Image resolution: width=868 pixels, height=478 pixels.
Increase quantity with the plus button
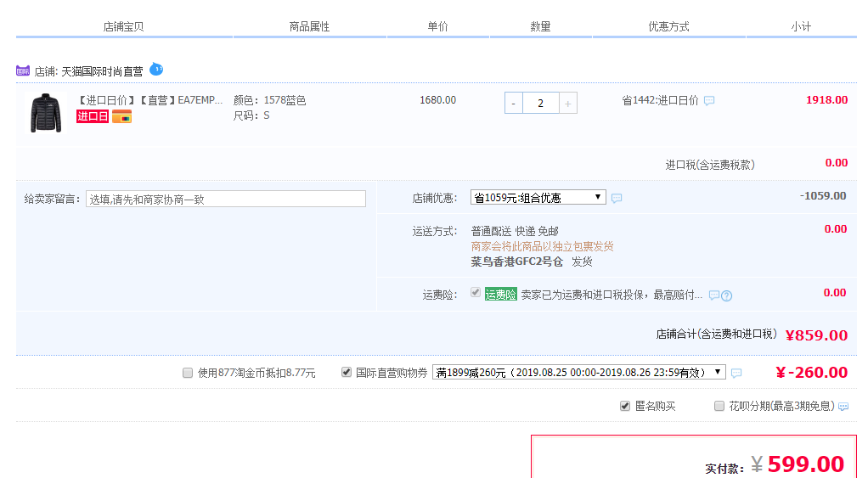tap(568, 104)
